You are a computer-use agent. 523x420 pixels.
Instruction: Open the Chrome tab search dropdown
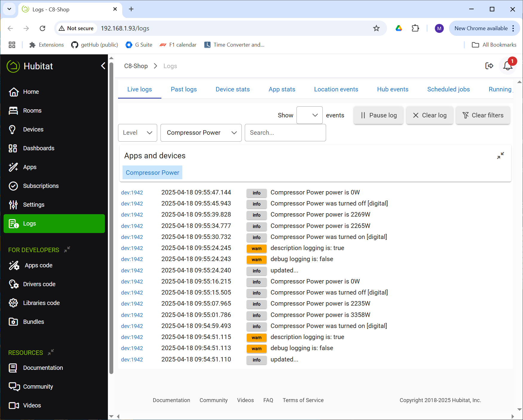[x=9, y=9]
